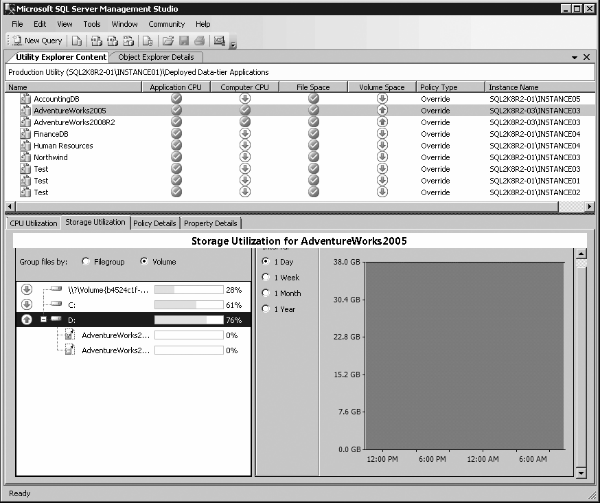This screenshot has width=600, height=503.
Task: Click the Save disk icon in toolbar
Action: pyautogui.click(x=184, y=41)
